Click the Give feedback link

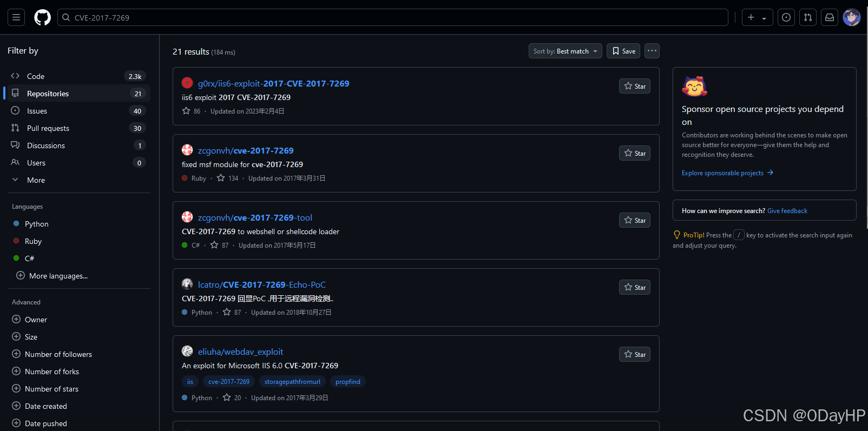[x=787, y=211]
